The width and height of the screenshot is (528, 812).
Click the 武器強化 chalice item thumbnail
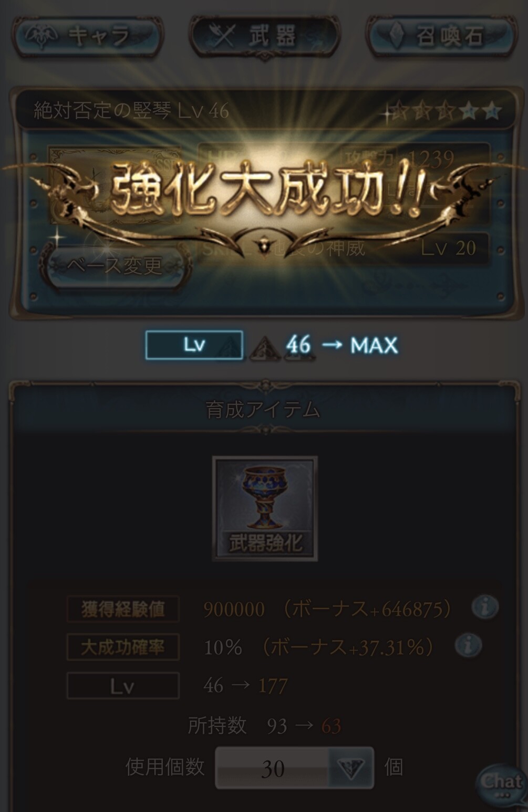tap(265, 508)
